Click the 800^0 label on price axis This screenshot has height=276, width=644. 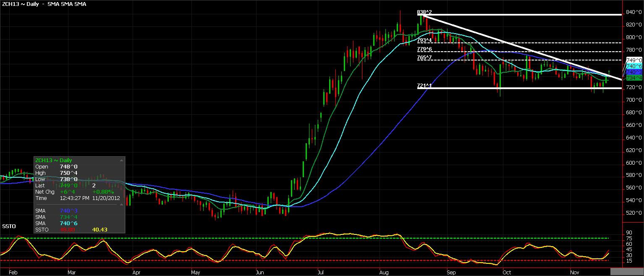[634, 37]
